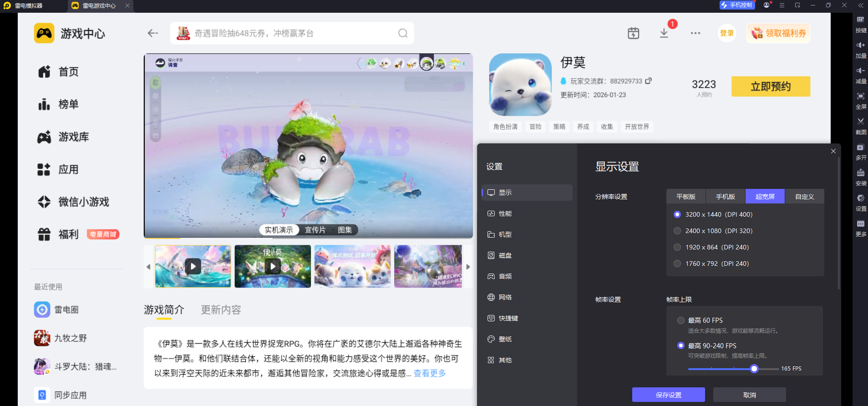The width and height of the screenshot is (868, 406).
Task: Click 立即预约 to reserve the game
Action: 771,86
